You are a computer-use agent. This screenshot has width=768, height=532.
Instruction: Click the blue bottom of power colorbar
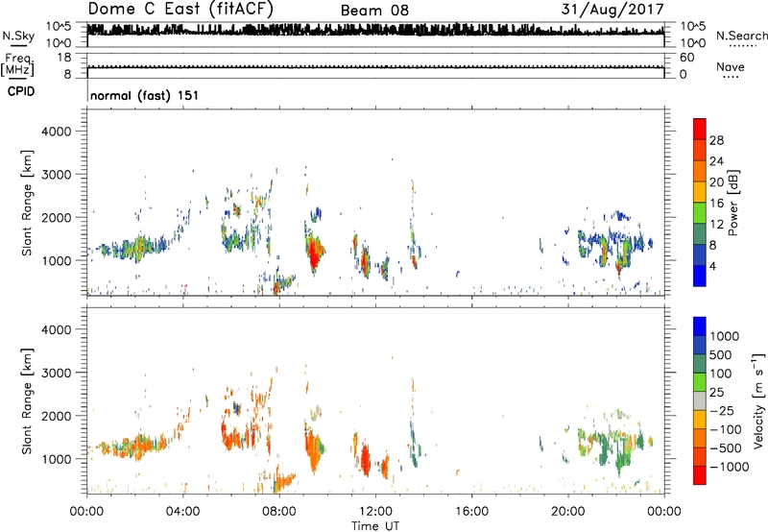click(x=700, y=276)
